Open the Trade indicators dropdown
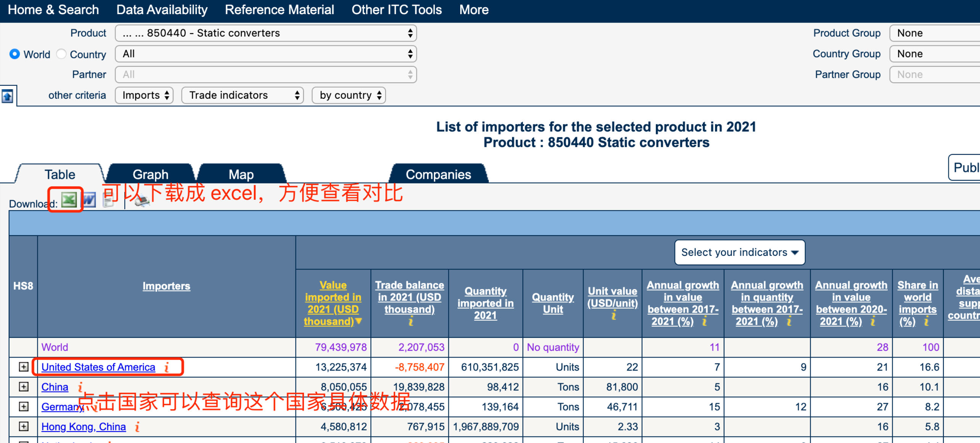The width and height of the screenshot is (980, 443). (243, 95)
